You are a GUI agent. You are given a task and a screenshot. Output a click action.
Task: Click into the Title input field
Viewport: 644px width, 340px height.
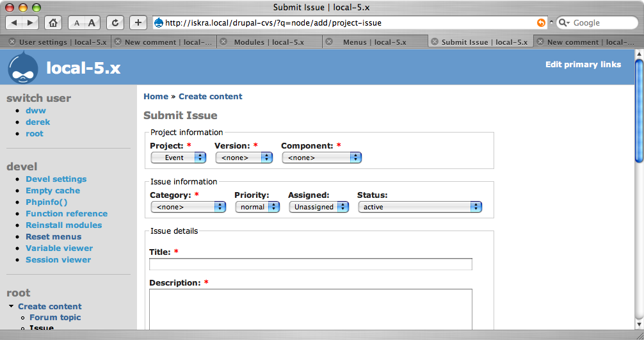coord(310,264)
